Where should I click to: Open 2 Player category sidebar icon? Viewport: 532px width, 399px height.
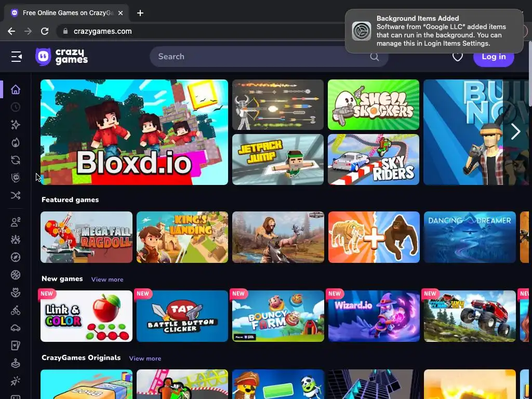coord(16,222)
